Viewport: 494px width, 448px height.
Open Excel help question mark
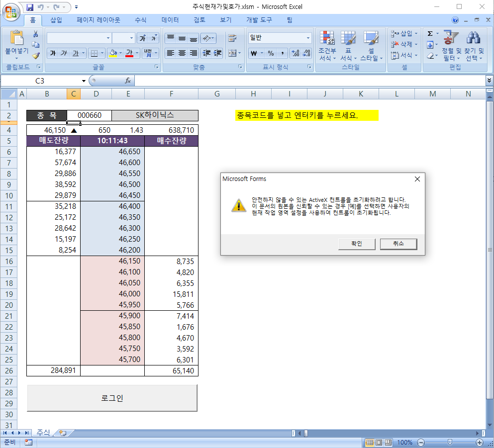pos(455,20)
